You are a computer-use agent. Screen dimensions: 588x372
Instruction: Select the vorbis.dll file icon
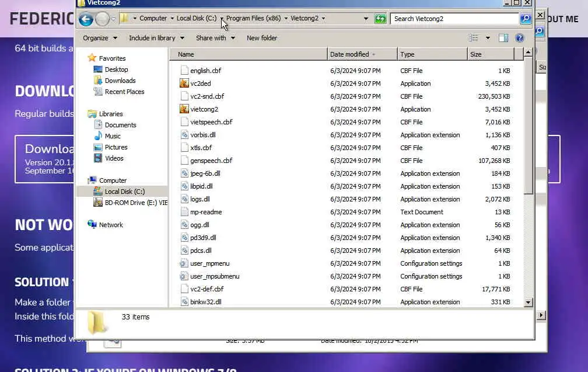tap(184, 135)
